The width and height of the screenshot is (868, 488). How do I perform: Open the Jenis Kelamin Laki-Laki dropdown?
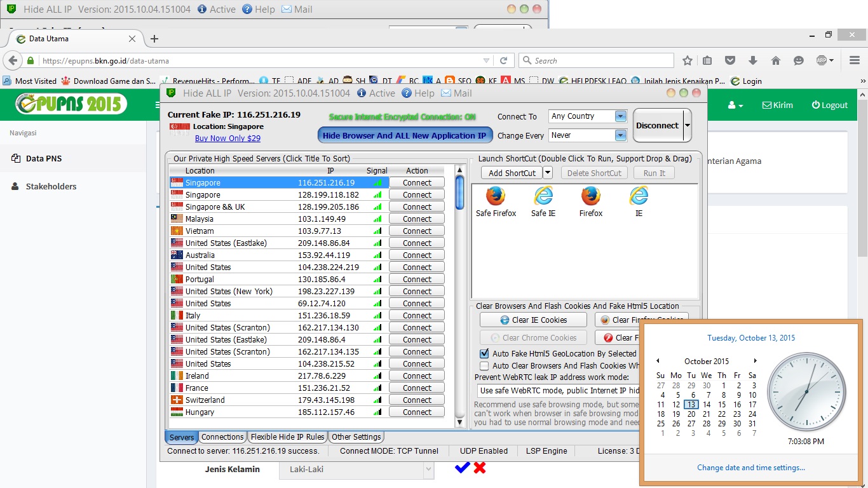pos(356,470)
